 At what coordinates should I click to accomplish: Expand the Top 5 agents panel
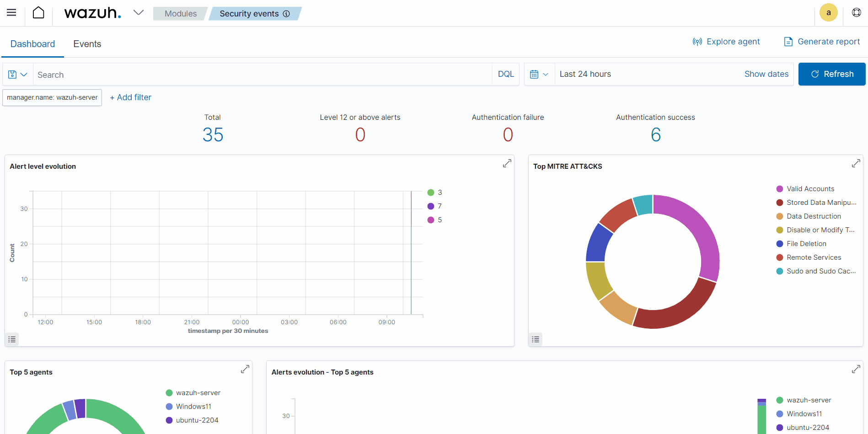point(245,369)
